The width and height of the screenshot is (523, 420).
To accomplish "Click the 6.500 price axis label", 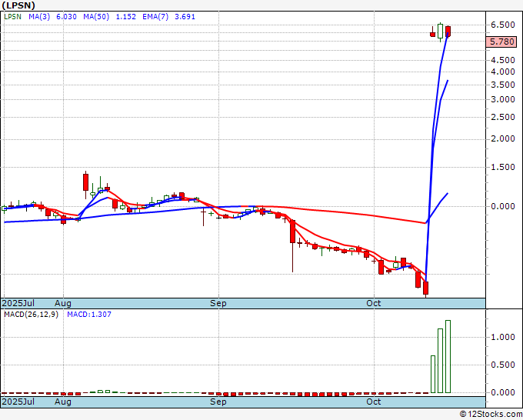I will click(503, 25).
